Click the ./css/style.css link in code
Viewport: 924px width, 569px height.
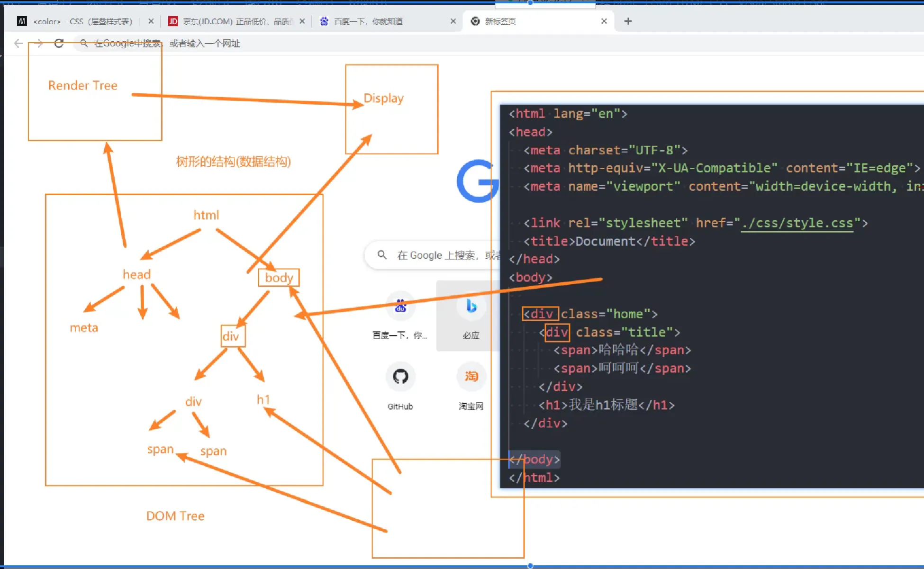(797, 223)
